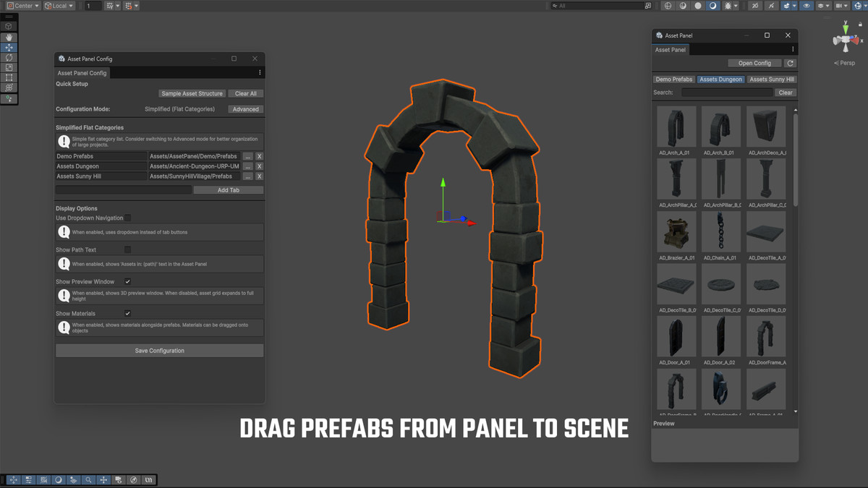Switch to the Assets Sunny Hill tab
The width and height of the screenshot is (868, 488).
pyautogui.click(x=771, y=80)
